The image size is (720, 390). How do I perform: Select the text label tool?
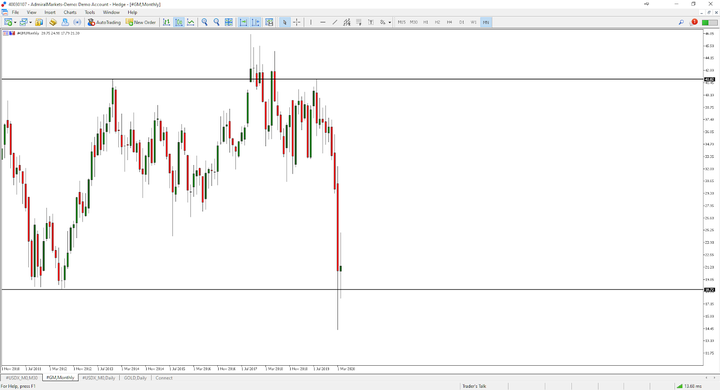tap(371, 22)
